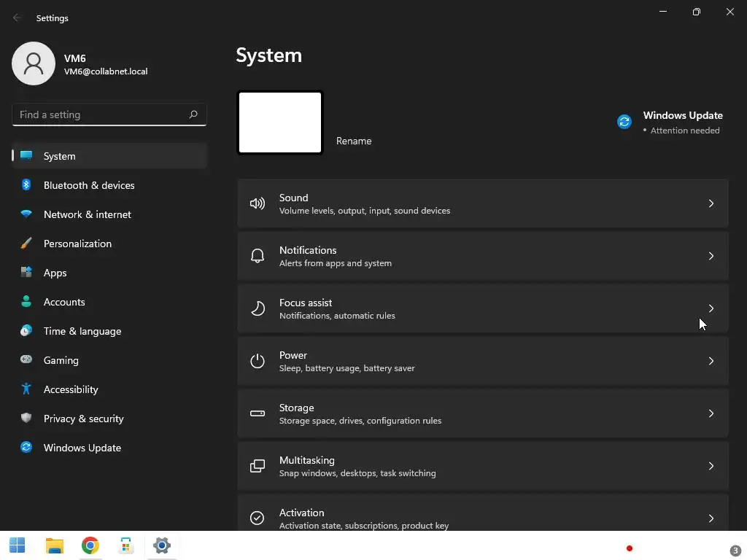The image size is (747, 560).
Task: Click the header Windows Update sync icon
Action: (x=624, y=122)
